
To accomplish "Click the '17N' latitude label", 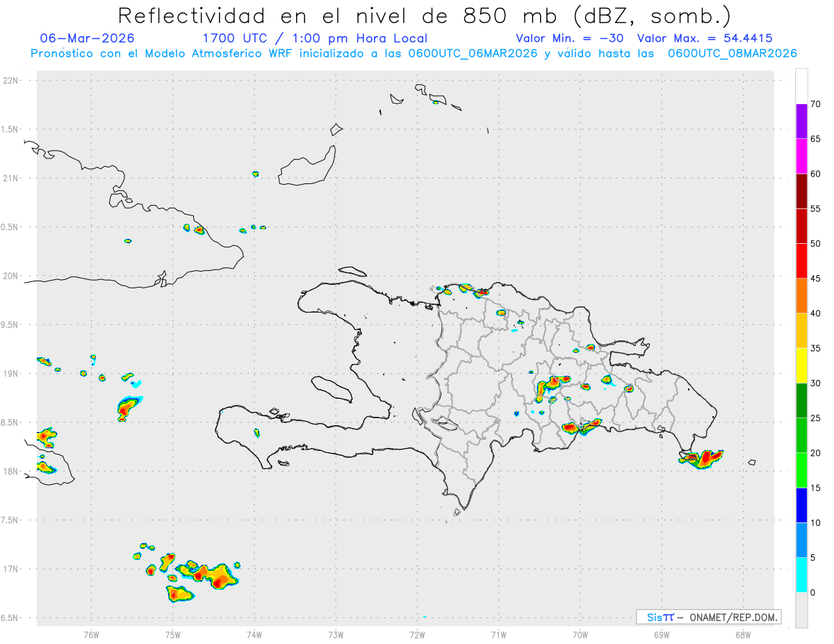I will click(12, 570).
